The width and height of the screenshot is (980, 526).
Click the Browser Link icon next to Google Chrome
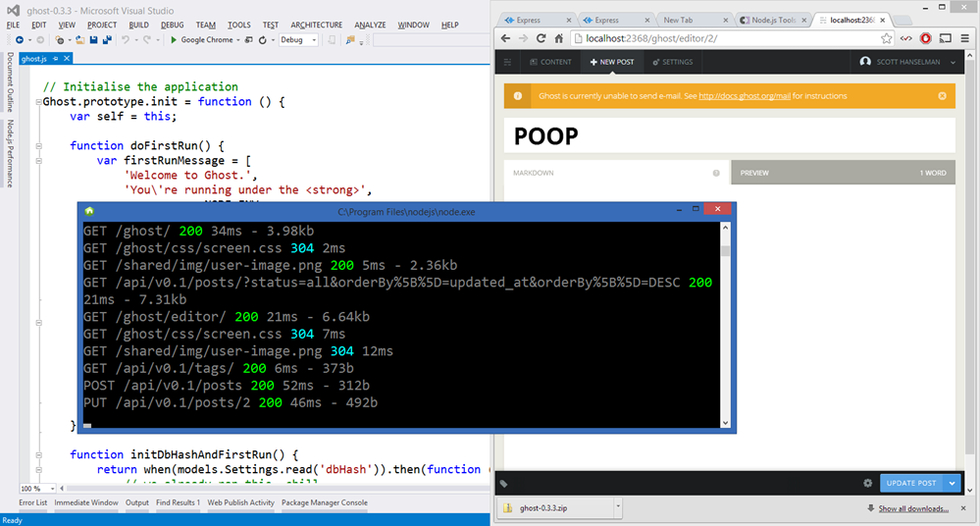(249, 40)
